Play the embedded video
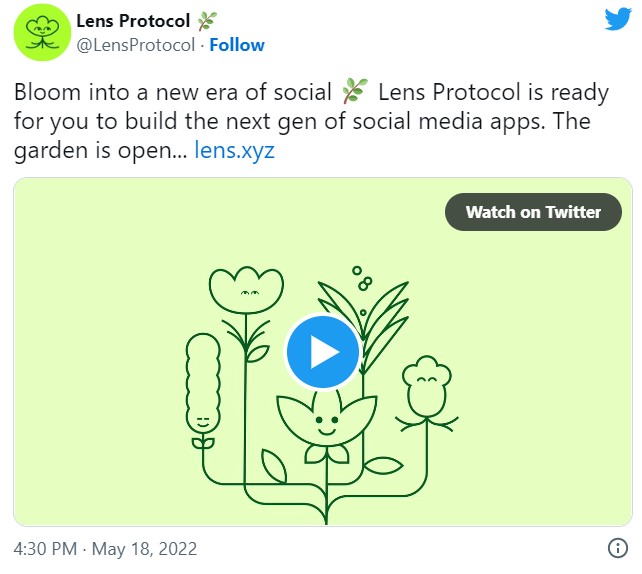This screenshot has height=574, width=642. [322, 351]
